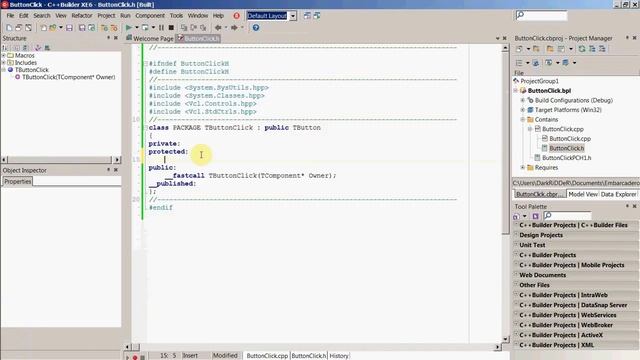Pin the Structure panel with pushpin
The image size is (640, 360).
tap(109, 38)
